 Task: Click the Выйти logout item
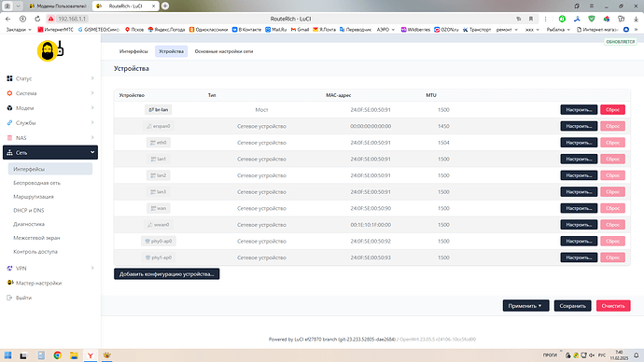click(x=23, y=298)
